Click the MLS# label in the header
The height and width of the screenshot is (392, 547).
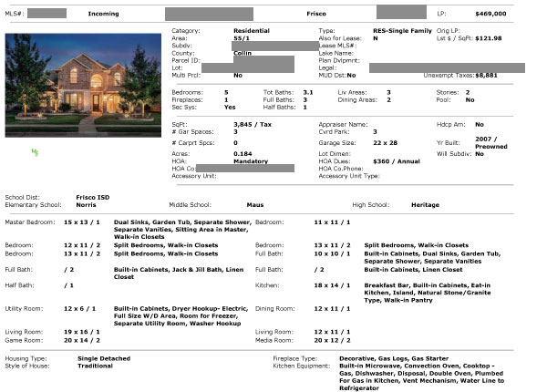15,14
